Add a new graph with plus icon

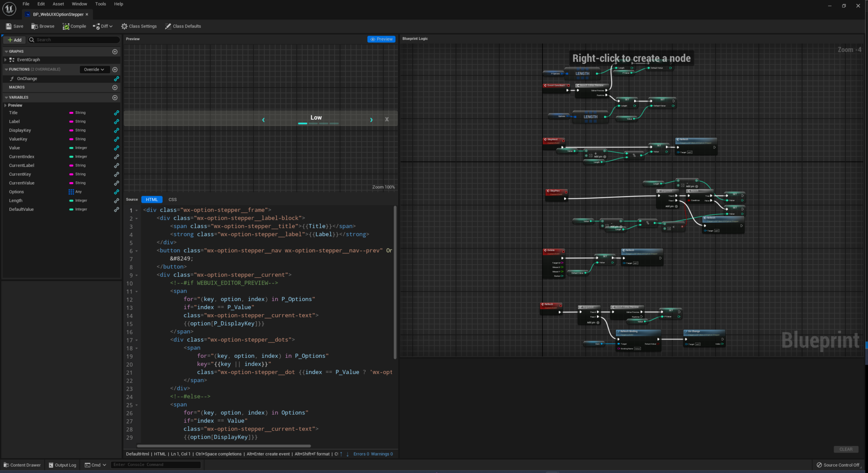115,52
